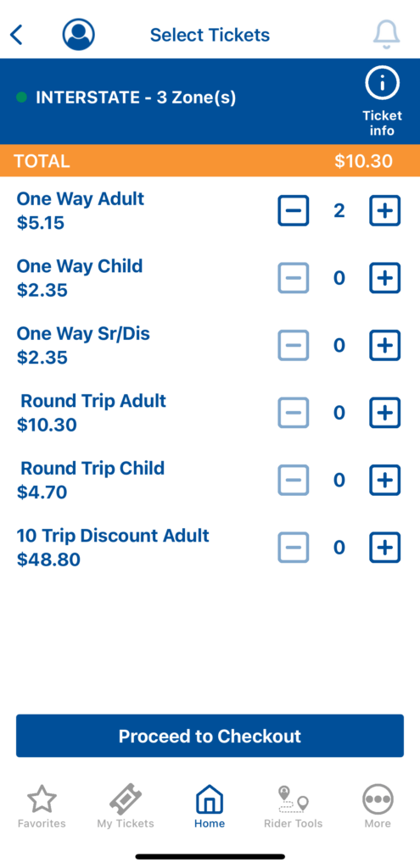Click minus for 10 Trip Discount Adult
The height and width of the screenshot is (868, 420).
click(293, 548)
